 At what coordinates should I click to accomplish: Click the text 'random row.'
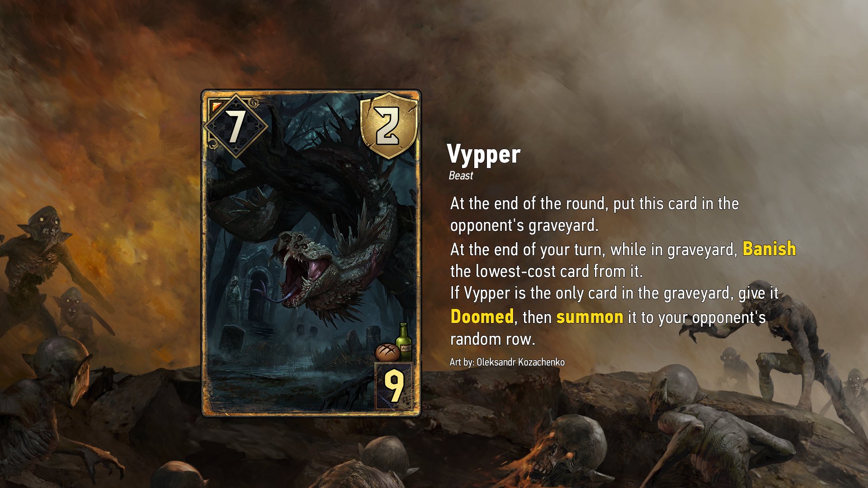(x=493, y=339)
